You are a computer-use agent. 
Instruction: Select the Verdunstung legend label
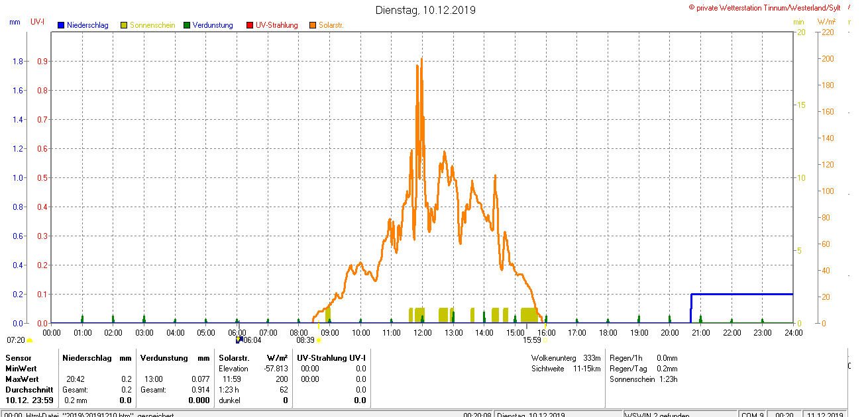(213, 25)
